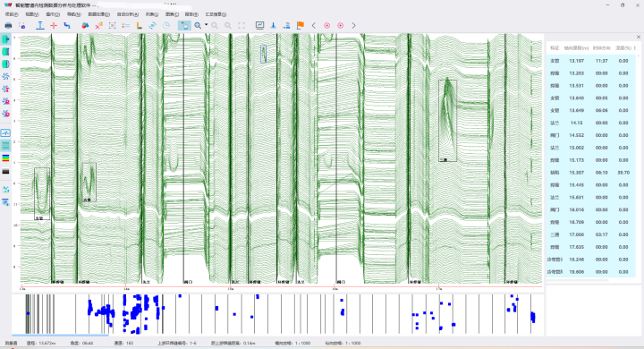Click the pink circled left-arrow button
644x349 pixels.
327,25
